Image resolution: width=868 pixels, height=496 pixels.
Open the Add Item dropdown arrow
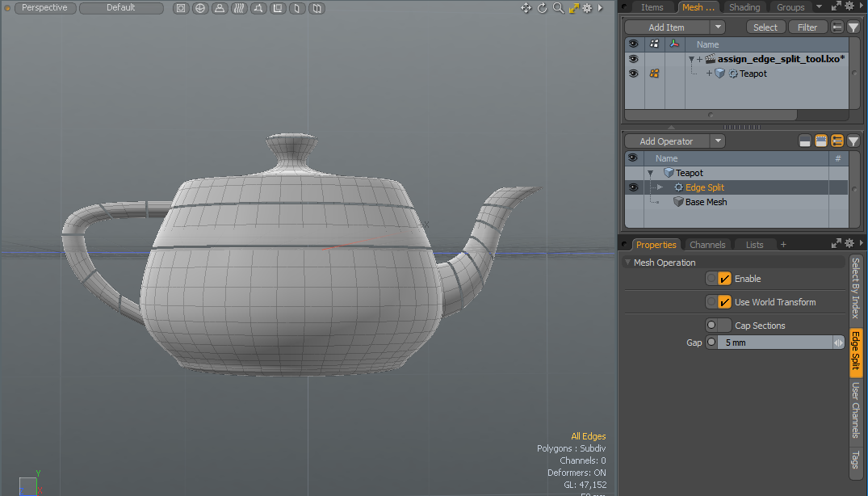(x=718, y=27)
